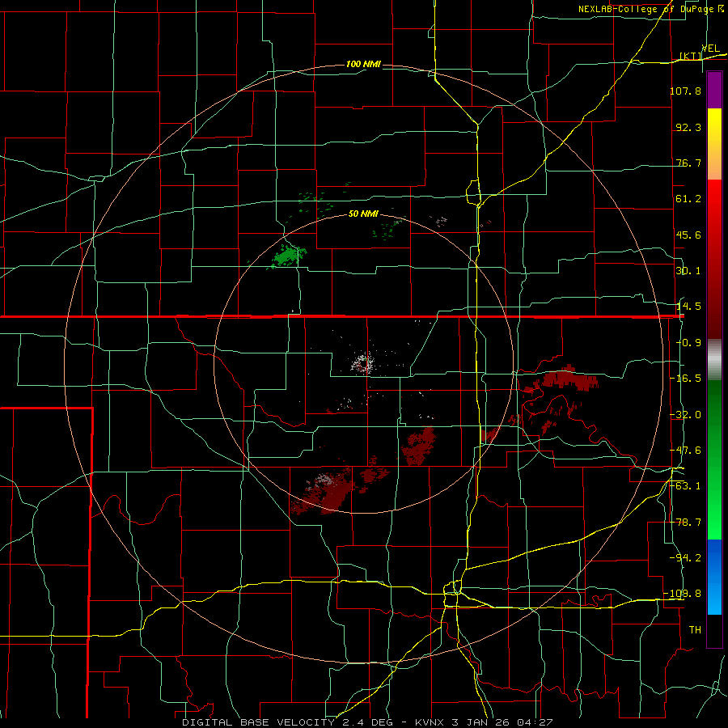Click the purple segment of the color scale

pos(714,90)
